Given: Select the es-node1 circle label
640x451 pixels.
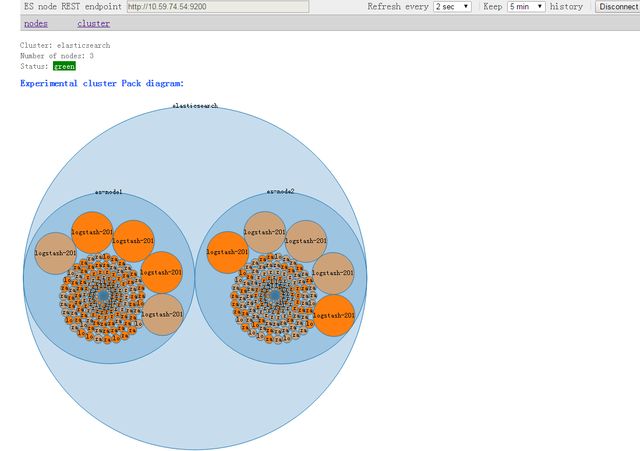Looking at the screenshot, I should pos(109,192).
